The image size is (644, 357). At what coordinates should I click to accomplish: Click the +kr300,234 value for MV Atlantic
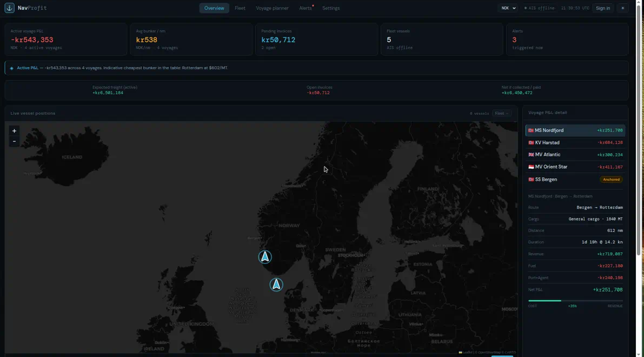pos(610,155)
